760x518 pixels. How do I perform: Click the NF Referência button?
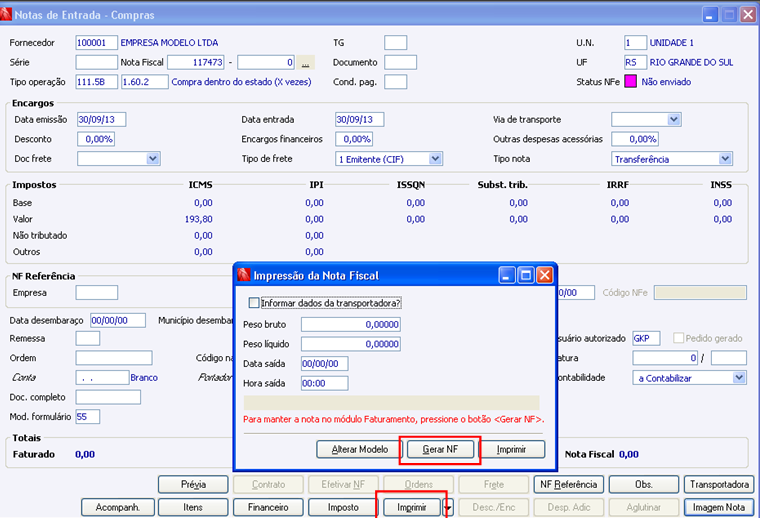(x=569, y=484)
